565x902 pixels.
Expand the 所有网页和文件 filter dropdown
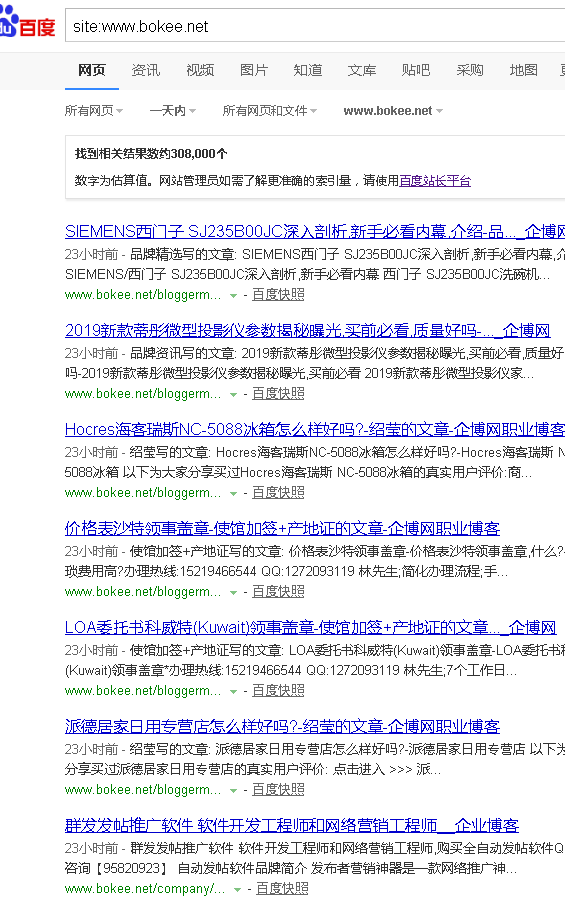pyautogui.click(x=270, y=110)
